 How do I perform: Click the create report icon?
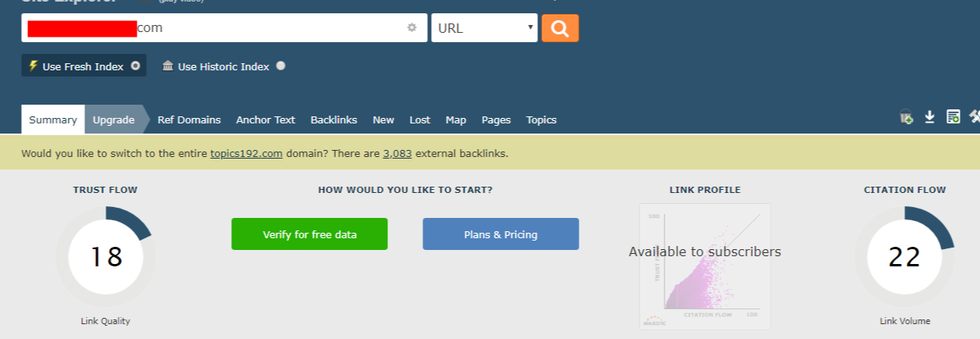tap(953, 117)
